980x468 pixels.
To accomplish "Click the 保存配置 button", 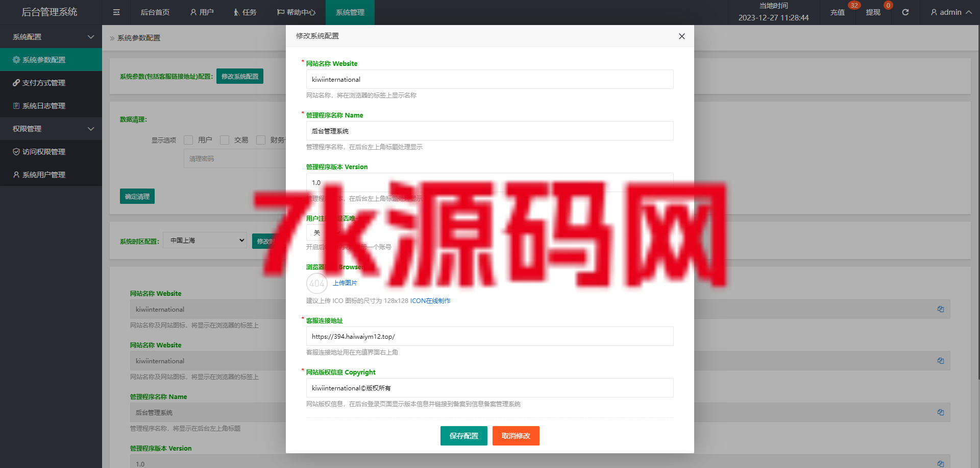I will (x=464, y=436).
